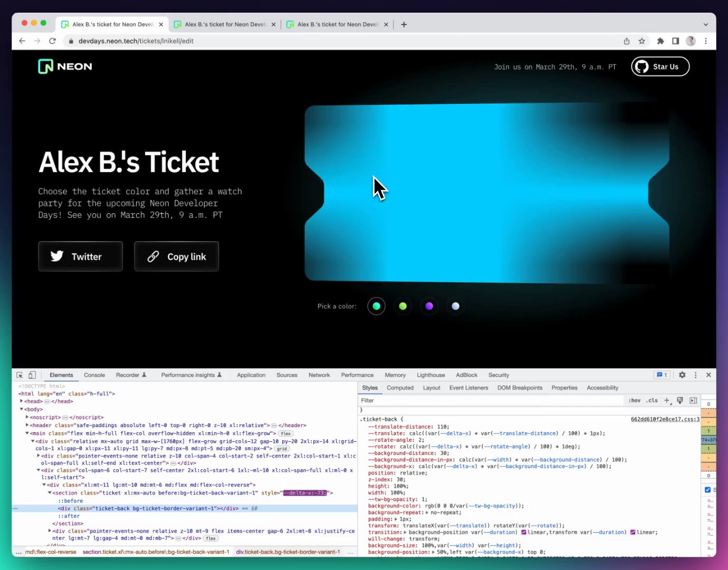This screenshot has width=728, height=570.
Task: Click the div.ticket-back breadcrumb in DevTools
Action: pyautogui.click(x=288, y=552)
